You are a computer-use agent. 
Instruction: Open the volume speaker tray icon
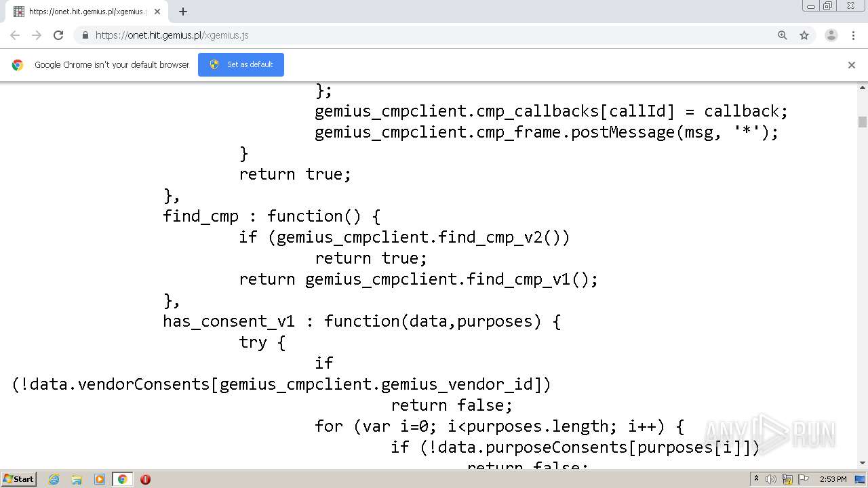point(771,479)
